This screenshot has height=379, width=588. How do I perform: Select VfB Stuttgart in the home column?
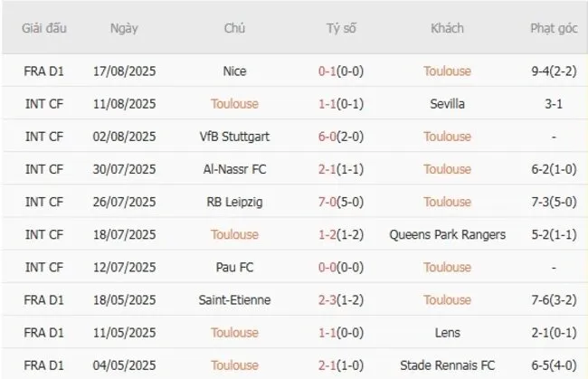click(234, 137)
